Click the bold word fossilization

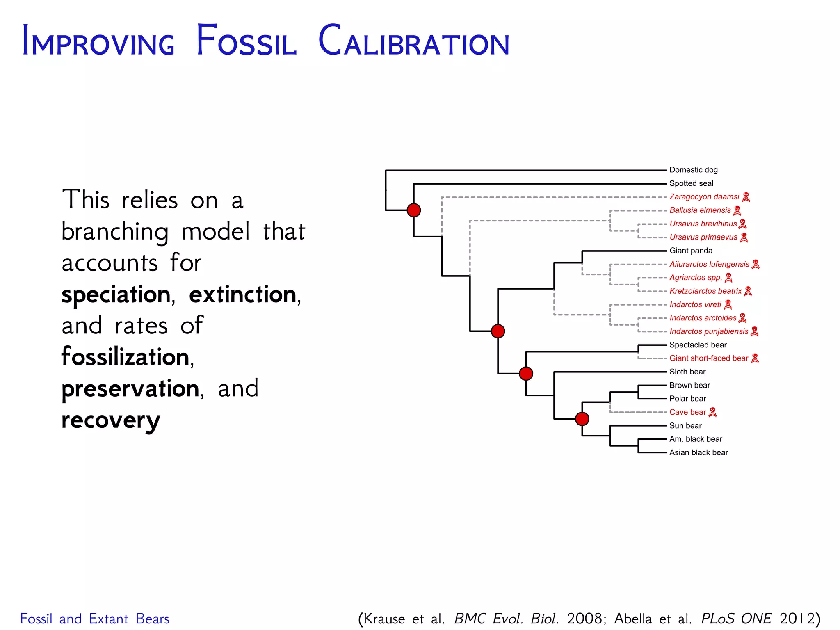click(126, 357)
